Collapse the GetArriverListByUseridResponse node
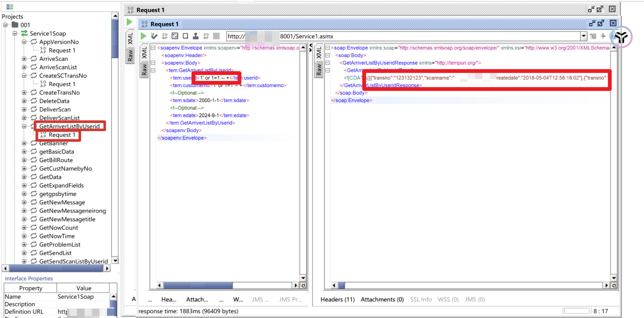 tap(327, 63)
